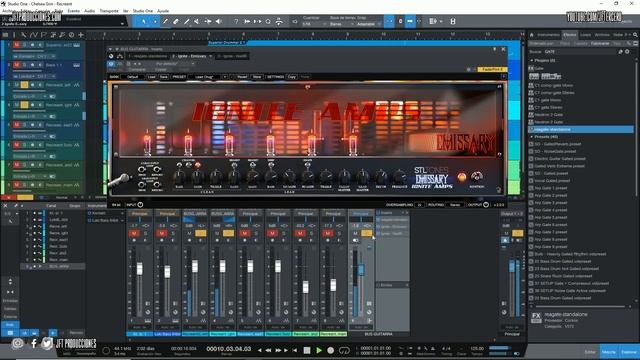Click the Save button next to Load
The height and width of the screenshot is (360, 640).
[x=164, y=77]
